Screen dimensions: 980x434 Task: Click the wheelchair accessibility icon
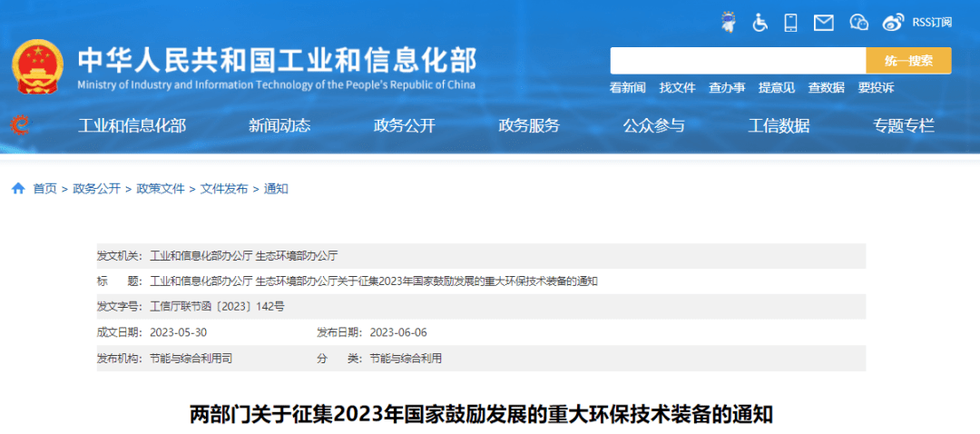(759, 22)
